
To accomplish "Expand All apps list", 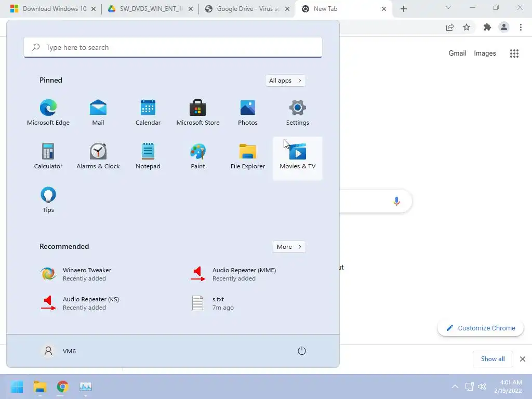I will point(285,81).
